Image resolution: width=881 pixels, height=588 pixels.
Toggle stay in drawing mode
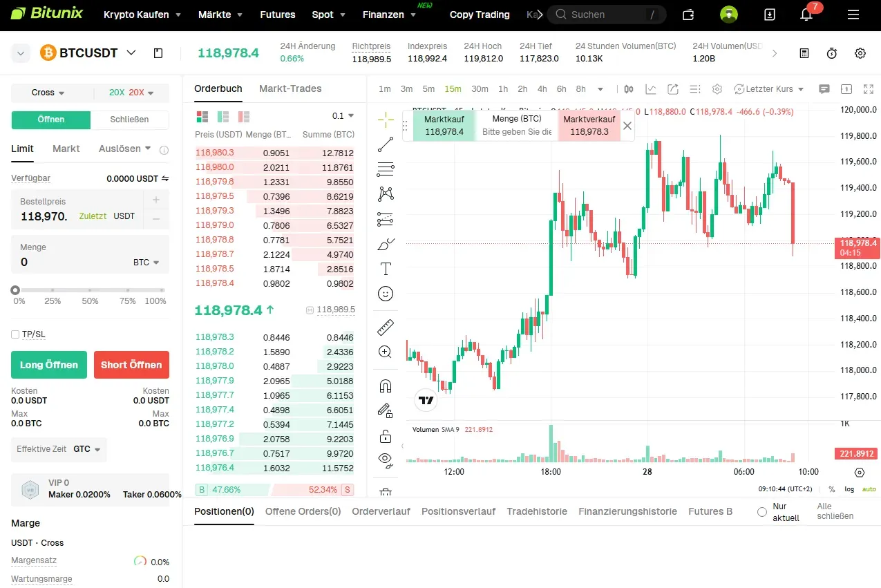[386, 410]
